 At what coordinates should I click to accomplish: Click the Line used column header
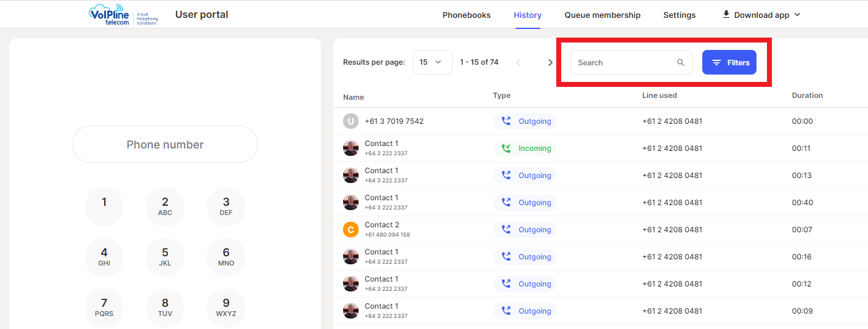659,95
